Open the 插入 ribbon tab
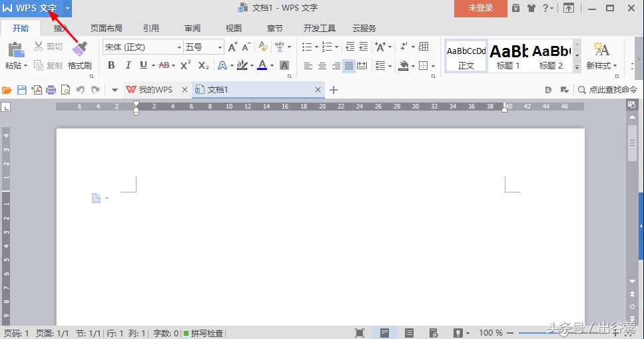 pyautogui.click(x=60, y=29)
